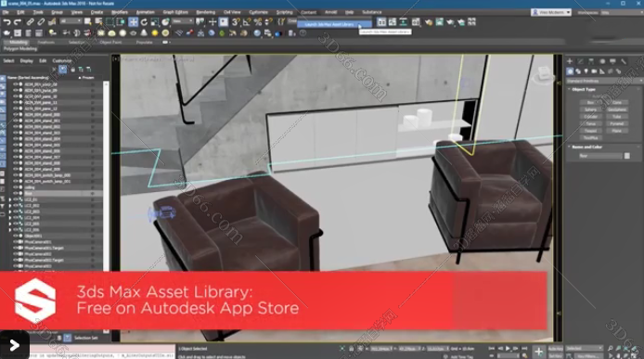This screenshot has height=359, width=644.
Task: Click the TextPlus button
Action: [590, 138]
